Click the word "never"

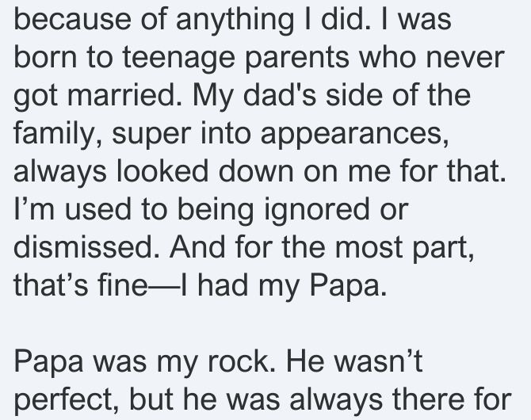pos(465,58)
